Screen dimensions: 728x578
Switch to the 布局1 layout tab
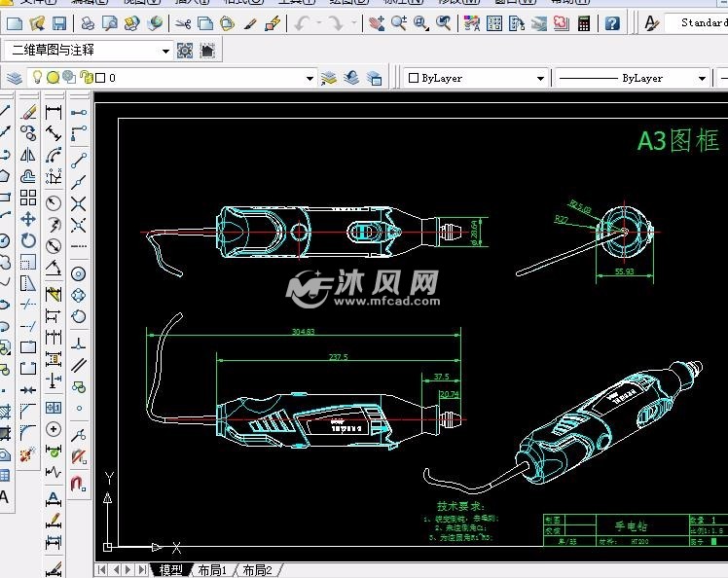[x=210, y=570]
